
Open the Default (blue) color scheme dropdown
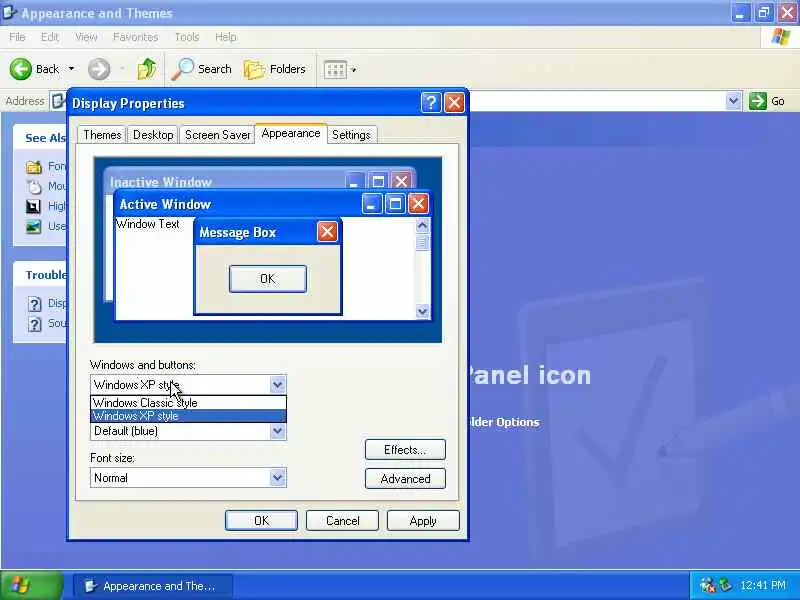tap(277, 432)
